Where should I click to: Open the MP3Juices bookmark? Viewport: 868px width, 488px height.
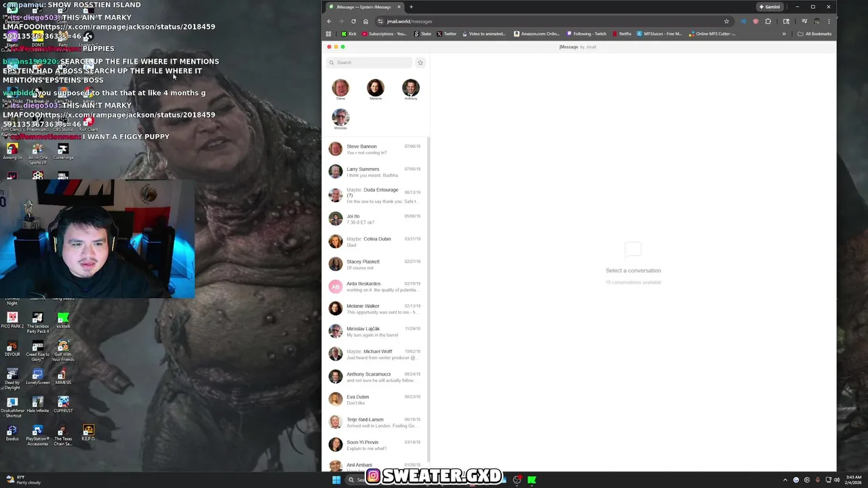(x=659, y=34)
